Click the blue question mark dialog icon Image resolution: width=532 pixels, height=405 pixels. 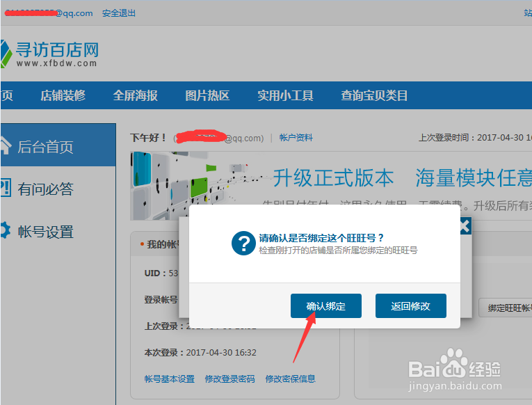click(x=243, y=244)
